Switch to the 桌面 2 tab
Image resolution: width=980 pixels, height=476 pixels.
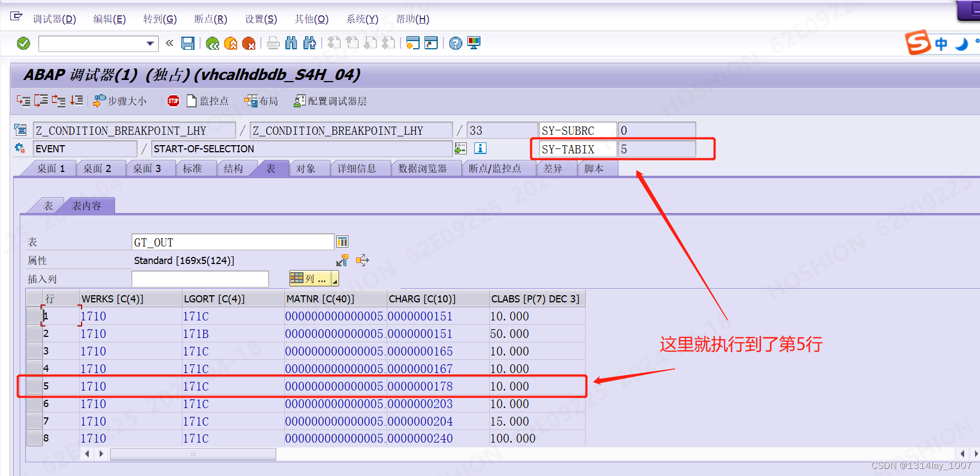[97, 169]
